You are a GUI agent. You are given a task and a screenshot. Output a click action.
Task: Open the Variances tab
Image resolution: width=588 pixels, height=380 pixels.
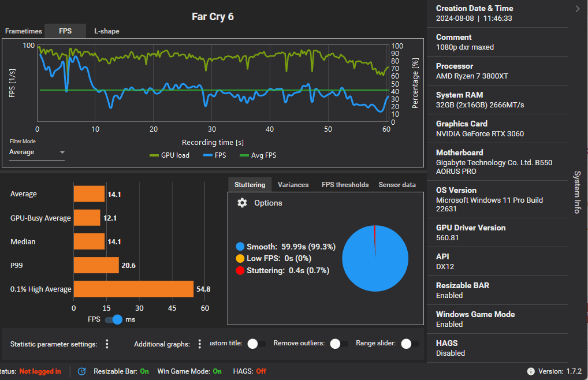(x=293, y=185)
